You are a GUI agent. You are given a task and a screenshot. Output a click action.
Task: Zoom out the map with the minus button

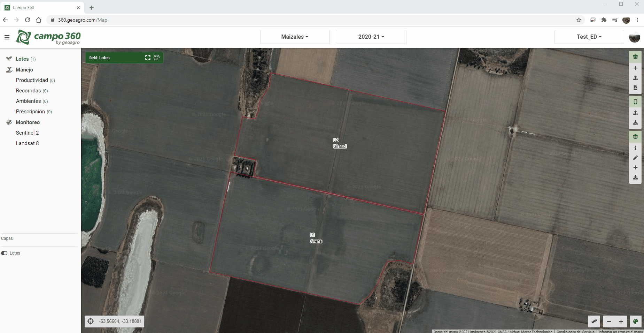pyautogui.click(x=609, y=321)
